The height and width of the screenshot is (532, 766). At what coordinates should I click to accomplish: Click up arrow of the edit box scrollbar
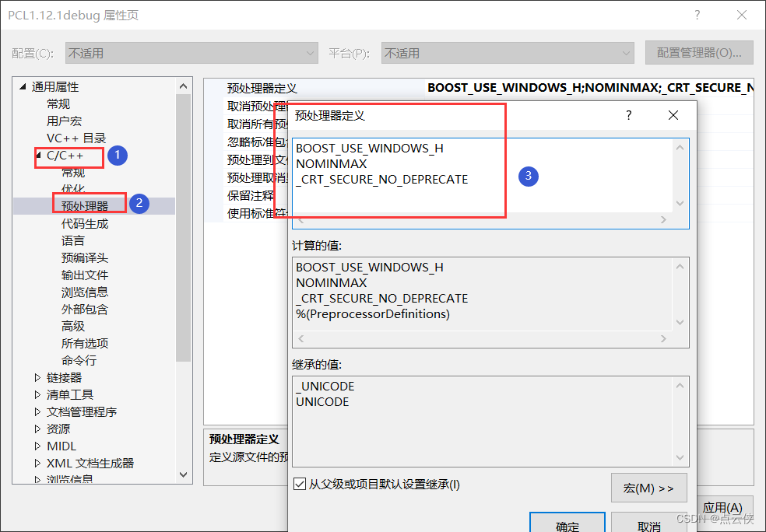click(x=680, y=148)
